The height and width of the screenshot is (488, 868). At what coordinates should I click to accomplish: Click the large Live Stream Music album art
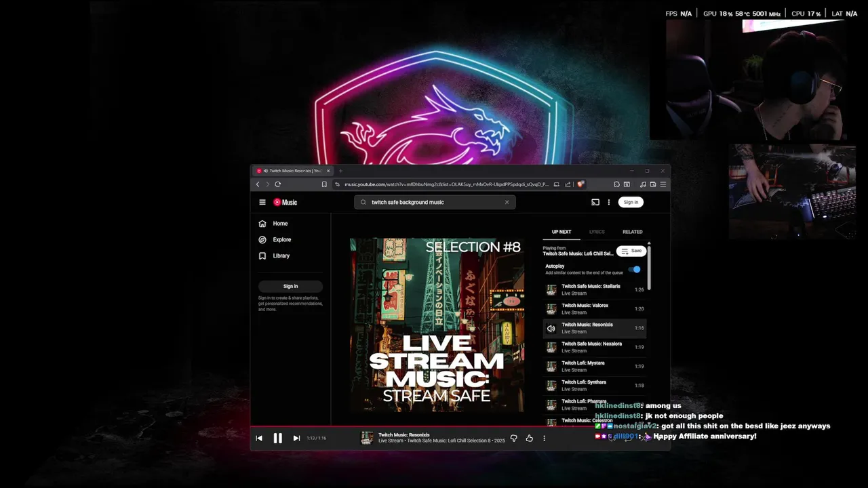[437, 325]
